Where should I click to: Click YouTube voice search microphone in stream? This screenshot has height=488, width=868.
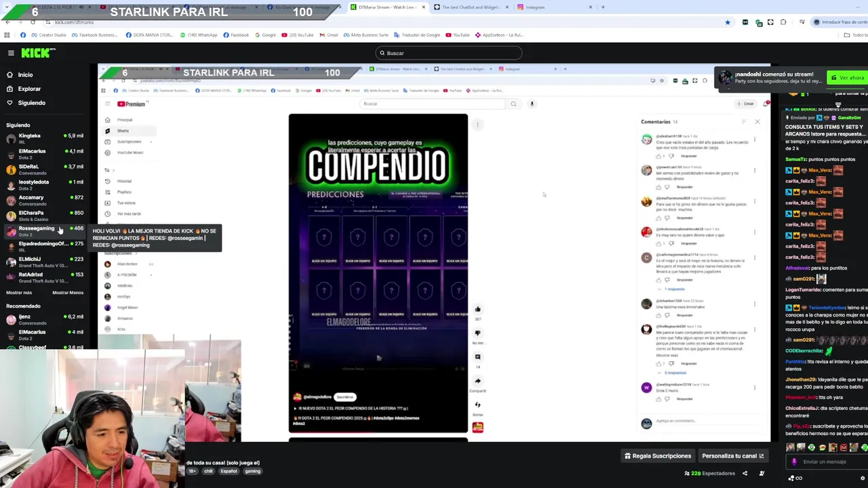[532, 104]
